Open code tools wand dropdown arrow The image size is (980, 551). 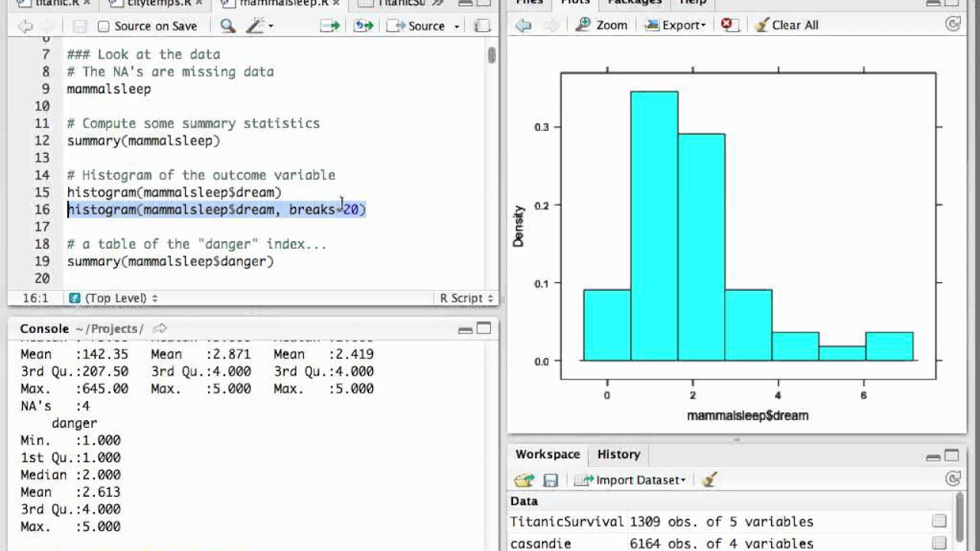click(270, 27)
